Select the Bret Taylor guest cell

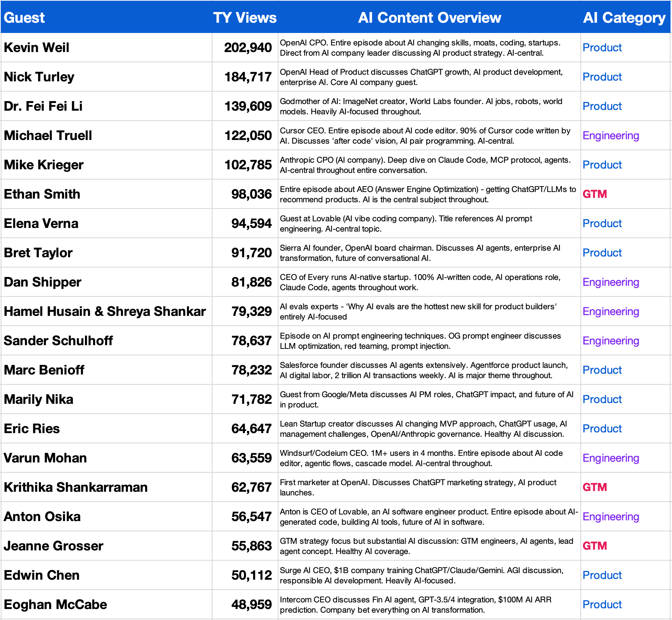[x=106, y=253]
